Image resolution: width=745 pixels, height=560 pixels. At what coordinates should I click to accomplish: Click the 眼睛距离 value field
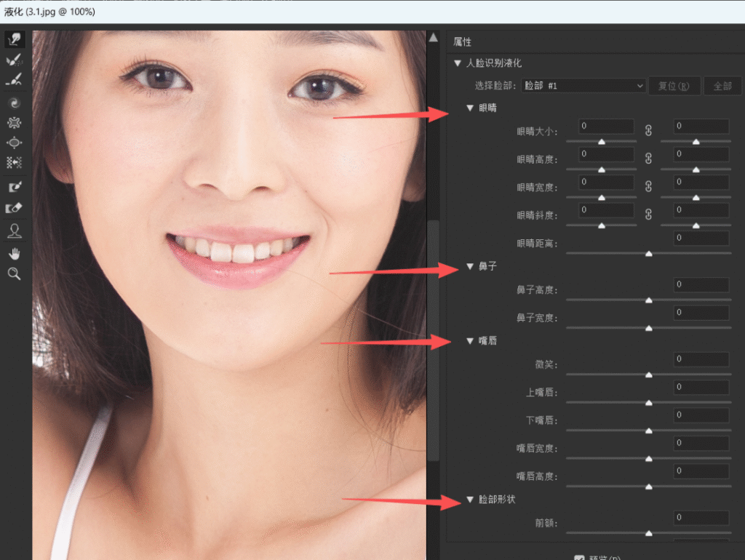coord(701,239)
